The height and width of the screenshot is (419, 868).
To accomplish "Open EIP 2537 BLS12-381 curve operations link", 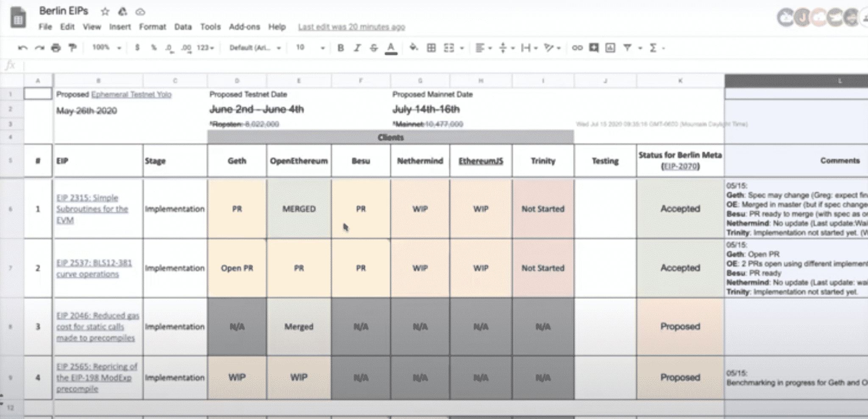I will pyautogui.click(x=94, y=268).
